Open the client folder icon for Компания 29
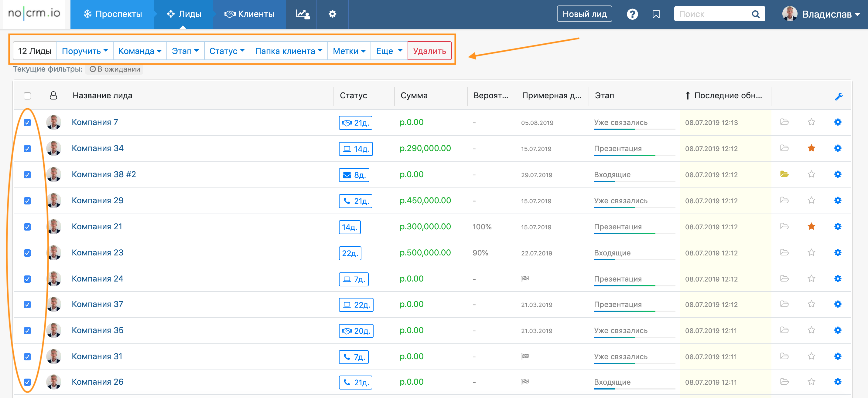 coord(784,200)
